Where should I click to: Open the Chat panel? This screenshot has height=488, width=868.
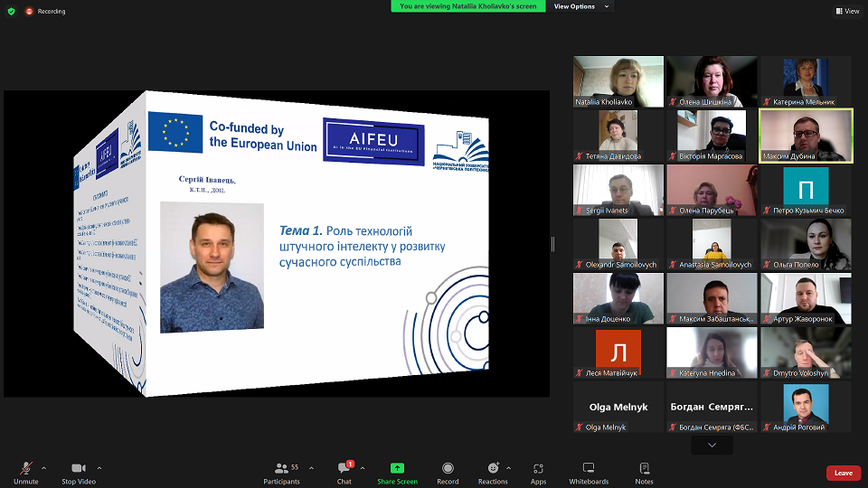tap(344, 468)
